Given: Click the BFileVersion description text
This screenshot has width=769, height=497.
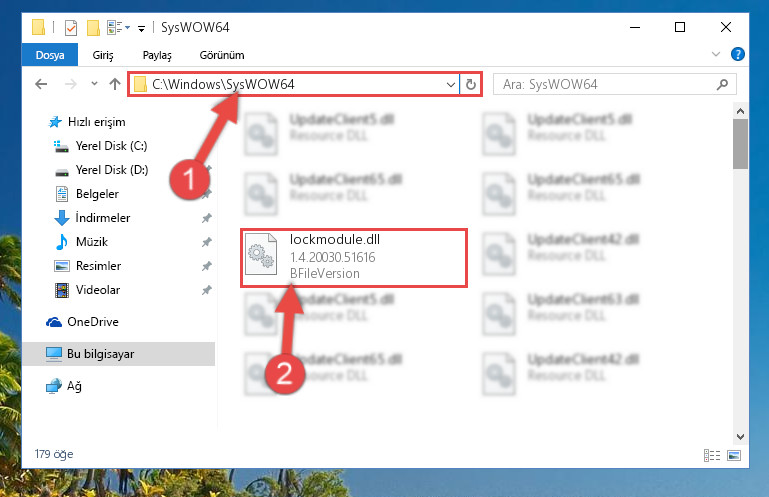Looking at the screenshot, I should pos(325,273).
